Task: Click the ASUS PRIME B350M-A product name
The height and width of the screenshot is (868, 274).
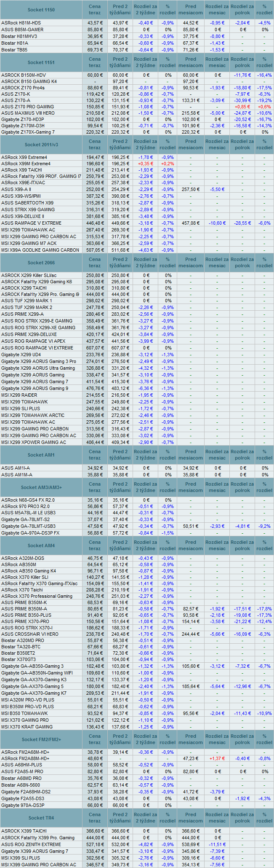Action: point(24,609)
